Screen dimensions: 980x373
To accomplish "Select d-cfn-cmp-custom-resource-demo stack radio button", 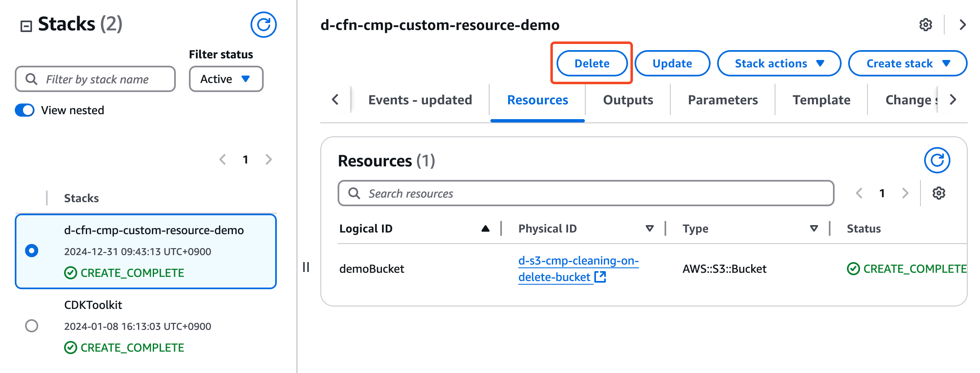I will click(x=32, y=251).
